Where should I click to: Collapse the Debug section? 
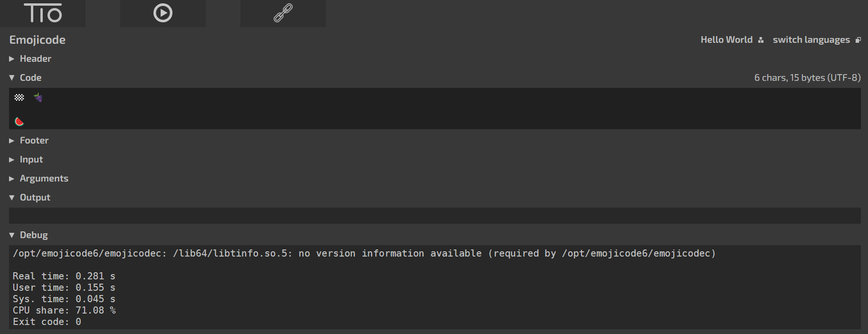coord(28,235)
